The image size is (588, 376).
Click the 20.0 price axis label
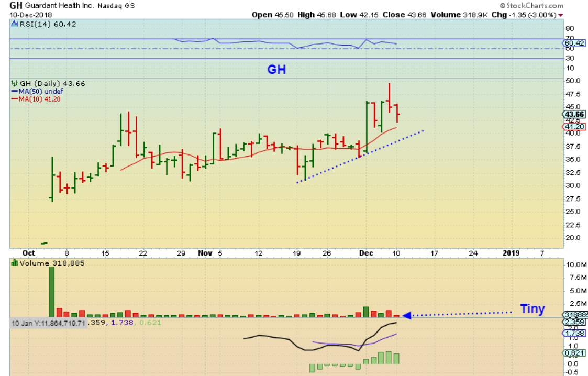tap(573, 238)
